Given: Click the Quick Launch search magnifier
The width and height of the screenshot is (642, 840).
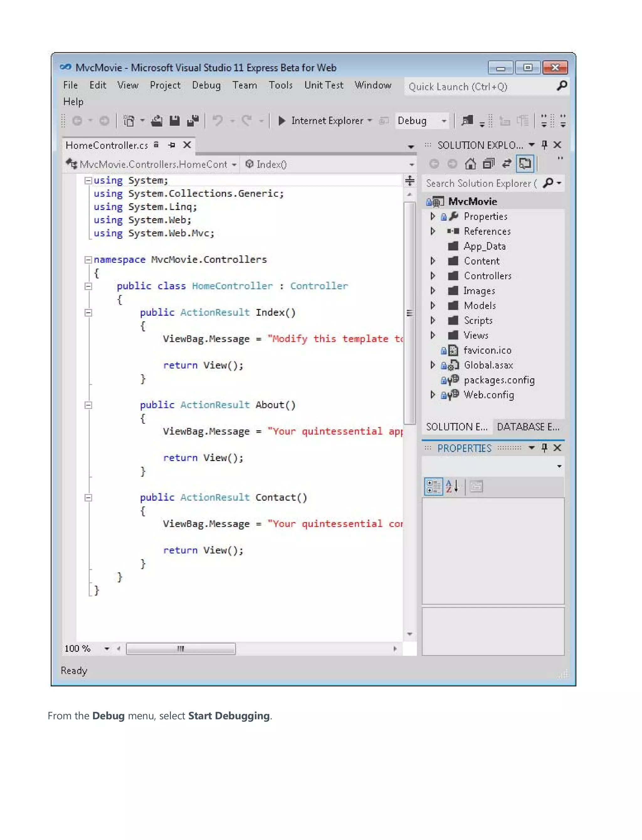Looking at the screenshot, I should click(562, 86).
